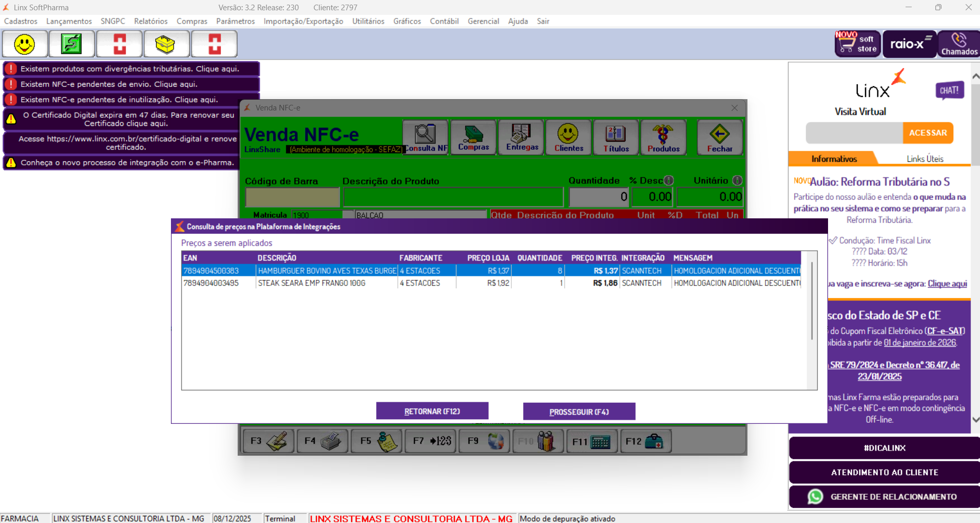Open the Parâmetros menu
The width and height of the screenshot is (980, 523).
tap(236, 21)
